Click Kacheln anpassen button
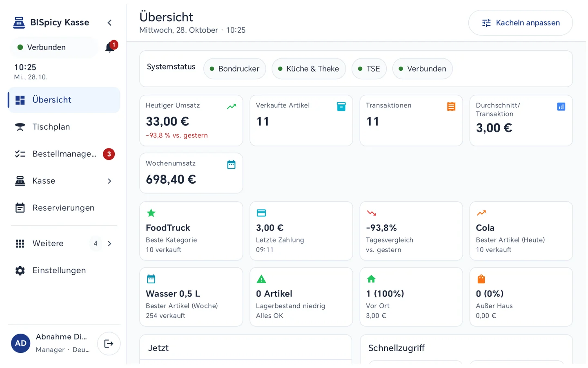This screenshot has height=368, width=588. point(520,23)
